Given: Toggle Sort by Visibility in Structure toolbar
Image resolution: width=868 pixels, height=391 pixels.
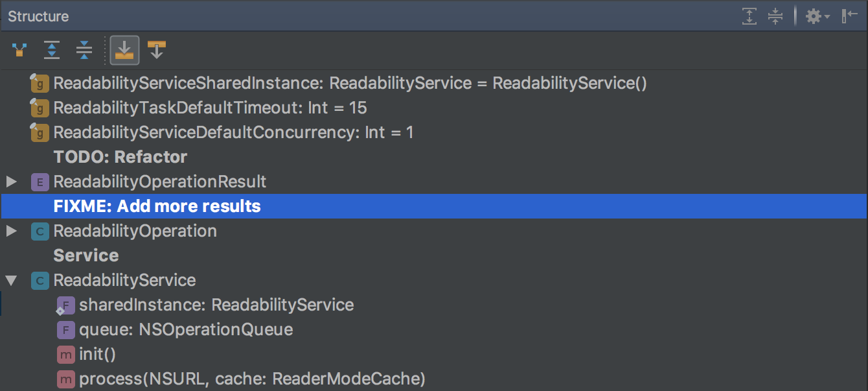Looking at the screenshot, I should coord(19,50).
